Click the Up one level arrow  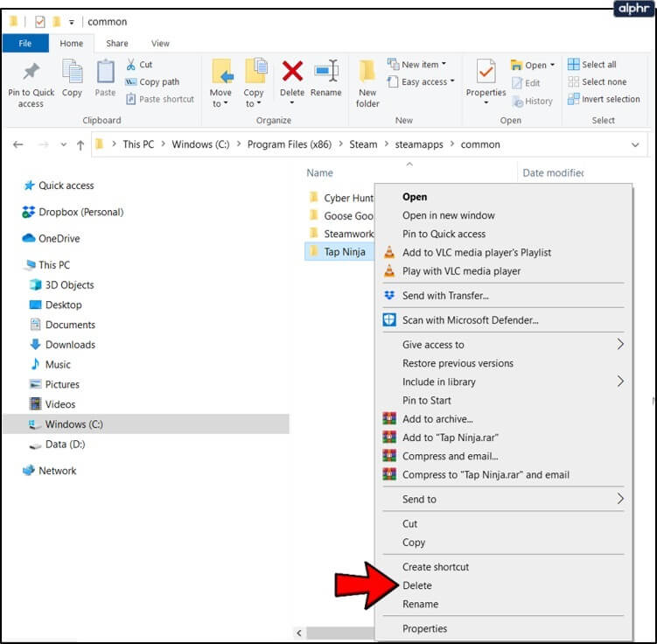pos(80,145)
